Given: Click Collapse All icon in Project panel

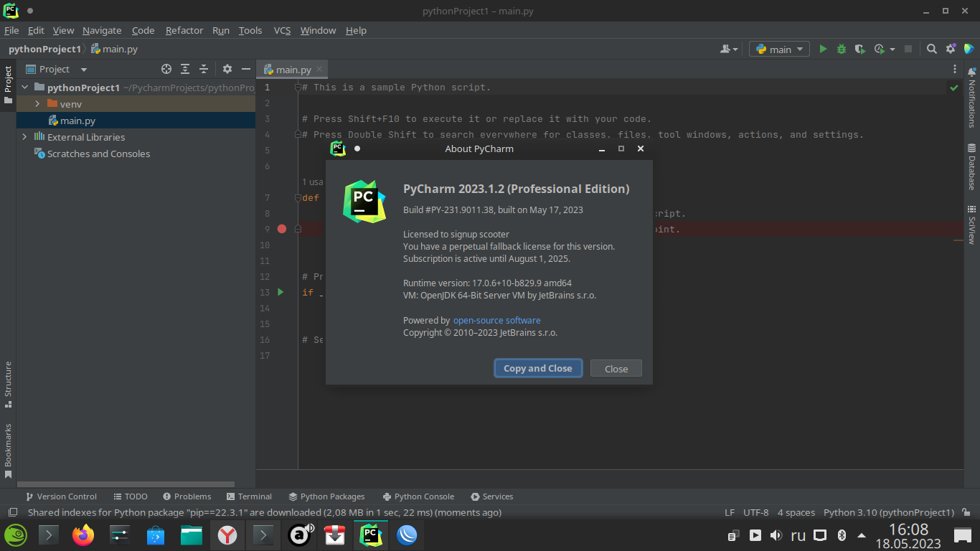Looking at the screenshot, I should coord(204,69).
